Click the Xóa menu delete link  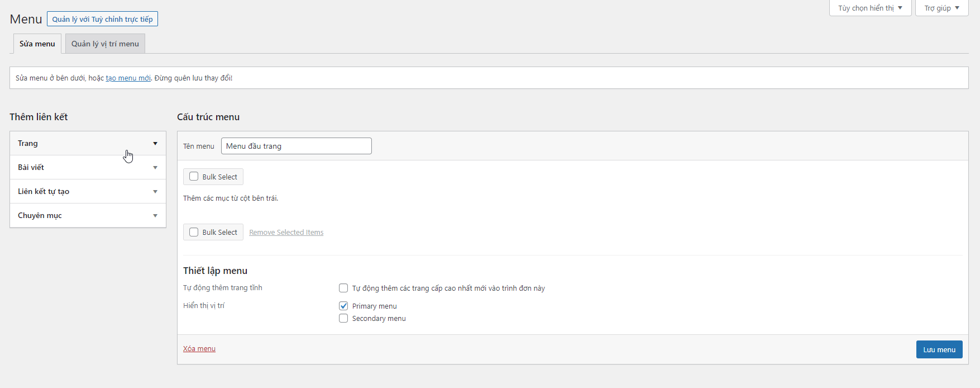pyautogui.click(x=199, y=349)
